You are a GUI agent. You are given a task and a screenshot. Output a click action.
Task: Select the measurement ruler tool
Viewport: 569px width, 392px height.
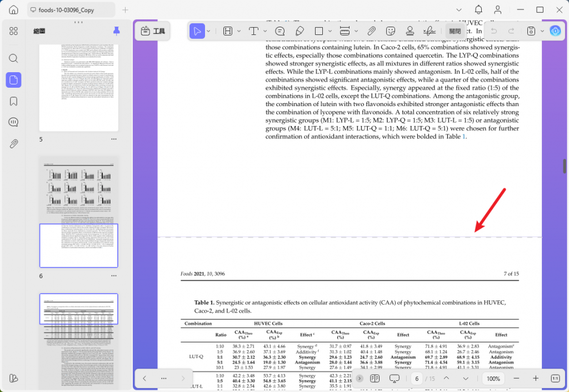click(345, 31)
